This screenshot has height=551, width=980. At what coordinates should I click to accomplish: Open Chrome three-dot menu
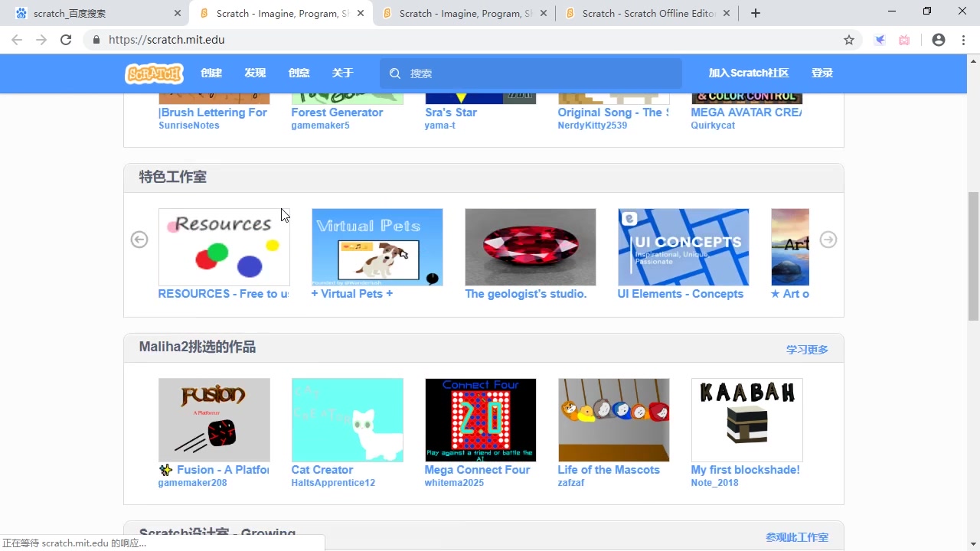click(963, 40)
